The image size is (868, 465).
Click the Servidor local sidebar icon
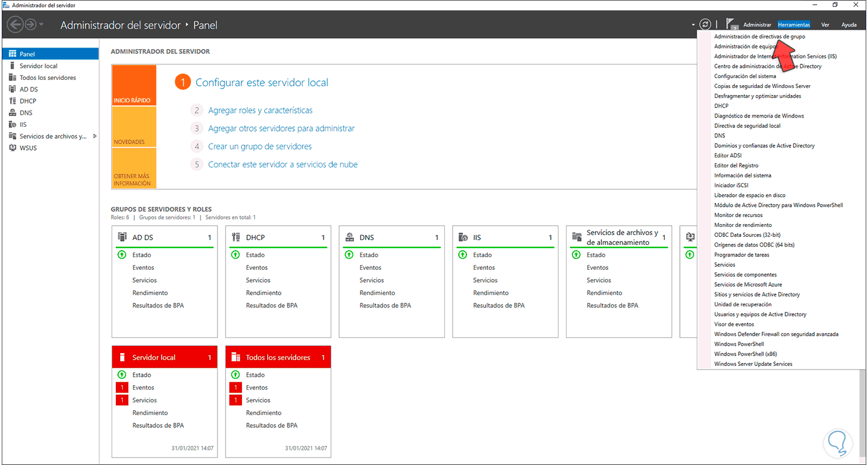(x=13, y=66)
